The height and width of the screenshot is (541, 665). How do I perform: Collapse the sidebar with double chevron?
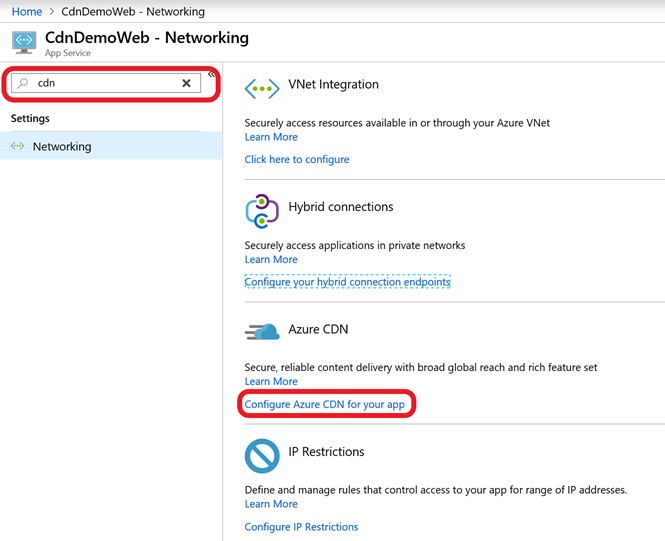coord(211,75)
